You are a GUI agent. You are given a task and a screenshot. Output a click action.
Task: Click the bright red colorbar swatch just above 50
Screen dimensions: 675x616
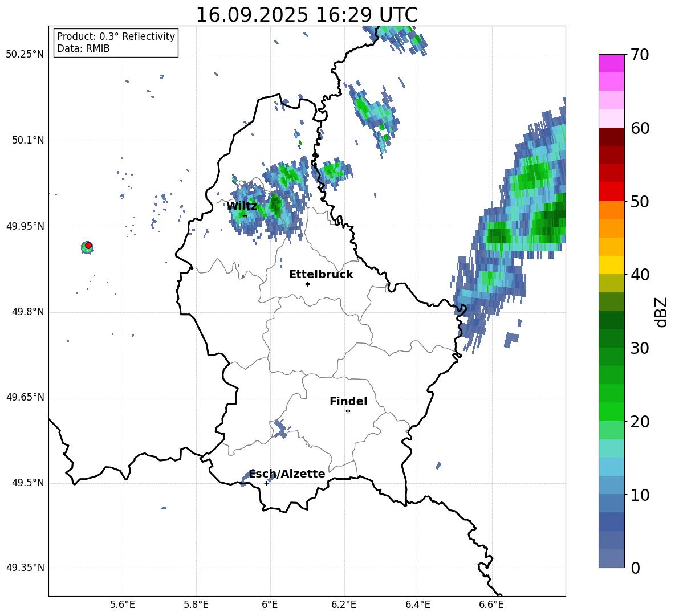611,192
